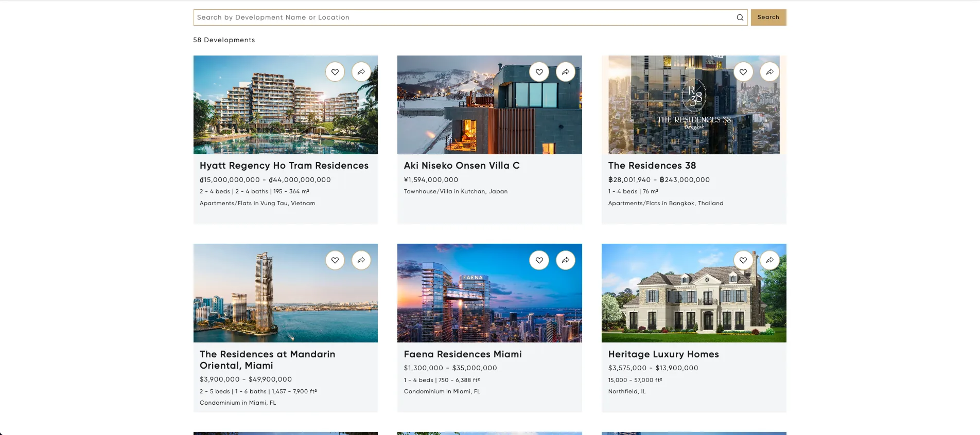Share The Residences 38 listing
Screen dimensions: 980x435
[770, 72]
